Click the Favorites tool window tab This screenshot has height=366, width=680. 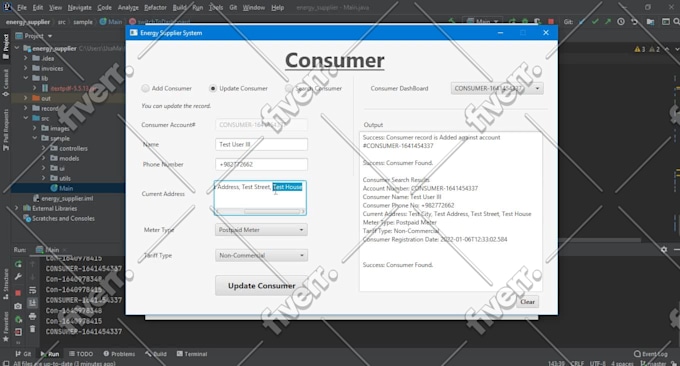6,327
